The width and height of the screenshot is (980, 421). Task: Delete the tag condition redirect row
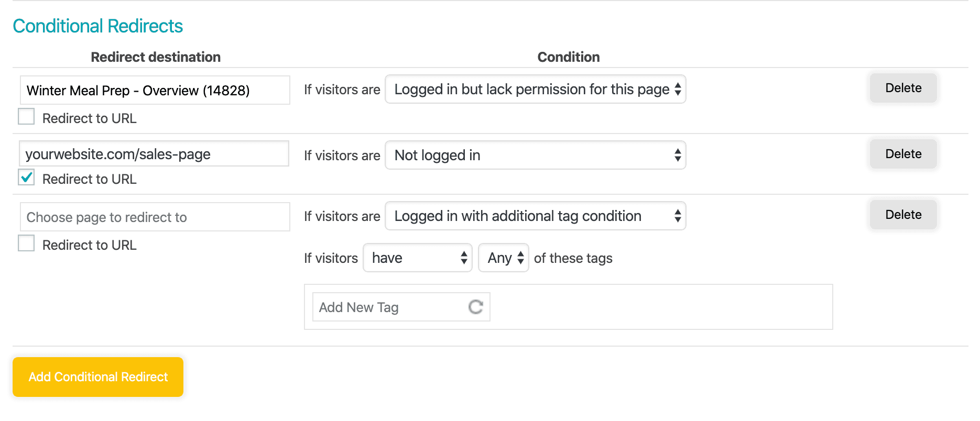tap(903, 215)
